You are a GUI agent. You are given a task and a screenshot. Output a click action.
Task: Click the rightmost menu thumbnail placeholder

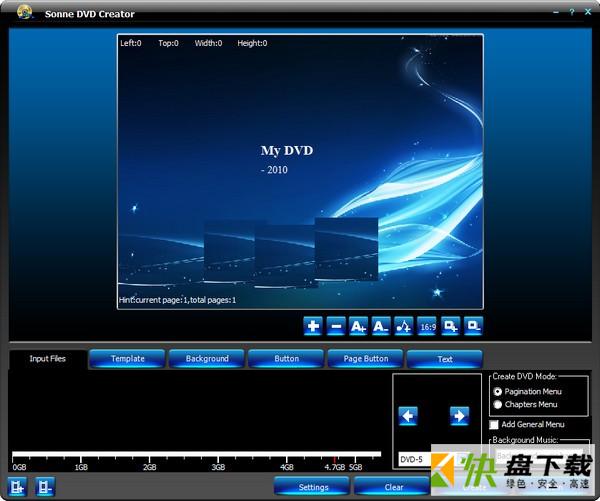346,249
